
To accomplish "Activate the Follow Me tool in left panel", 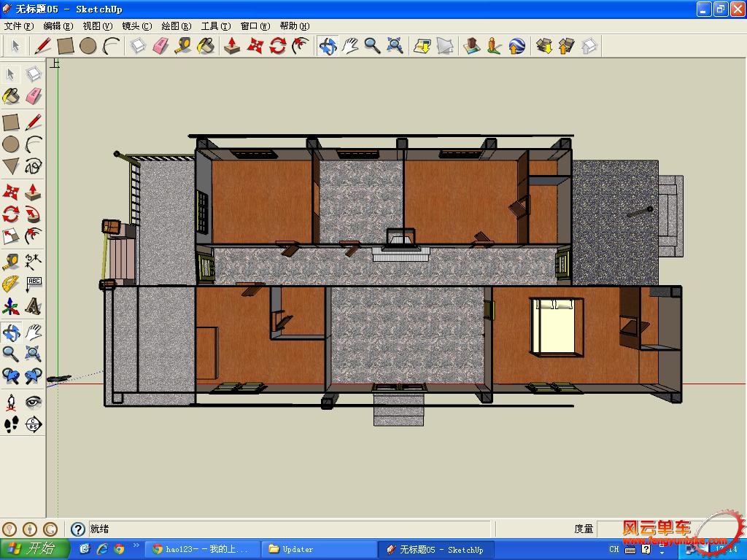I will (34, 214).
